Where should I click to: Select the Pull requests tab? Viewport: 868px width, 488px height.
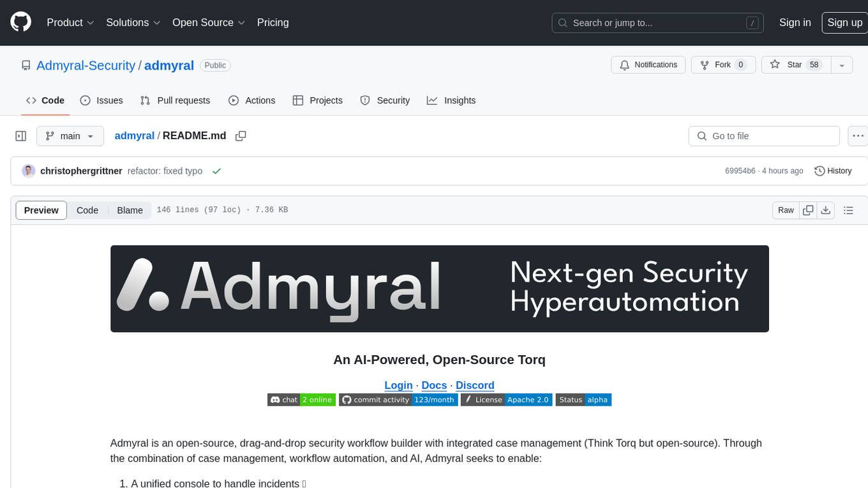coord(175,100)
